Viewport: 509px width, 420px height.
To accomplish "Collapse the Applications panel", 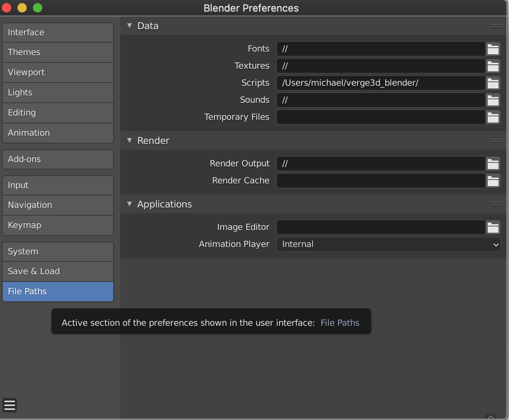I will [x=129, y=204].
